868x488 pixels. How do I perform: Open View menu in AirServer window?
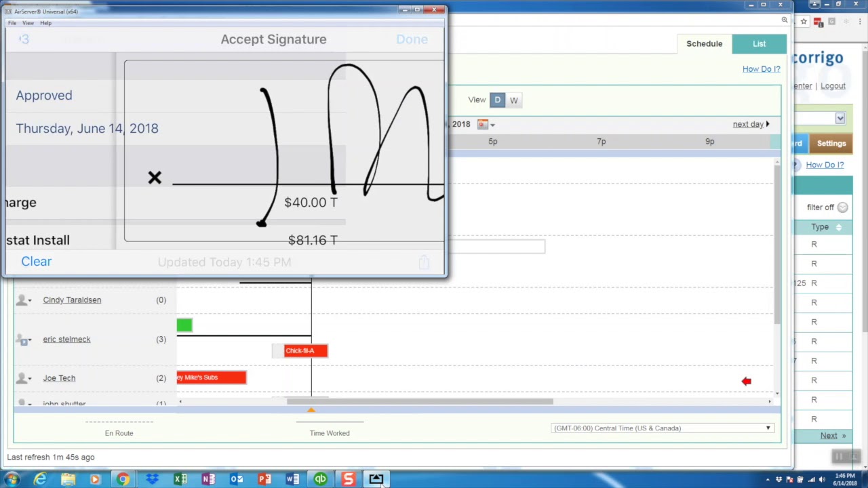coord(28,23)
